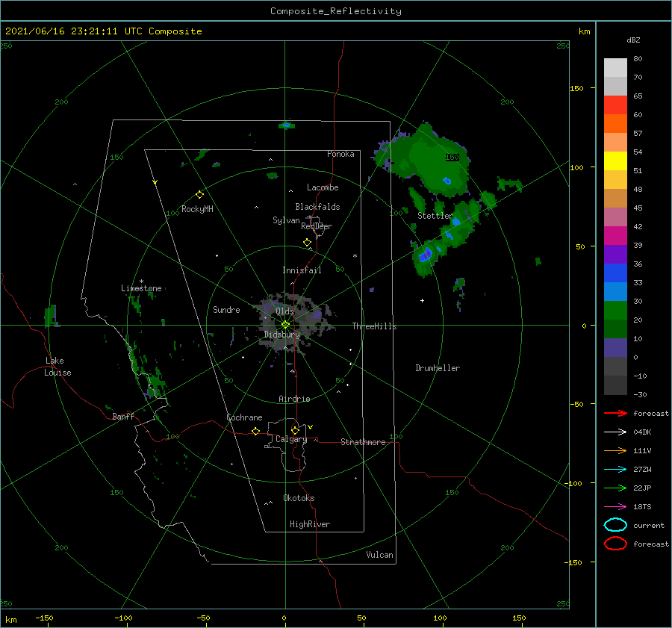Select the 39 dBZ magenta color swatch

tap(615, 235)
